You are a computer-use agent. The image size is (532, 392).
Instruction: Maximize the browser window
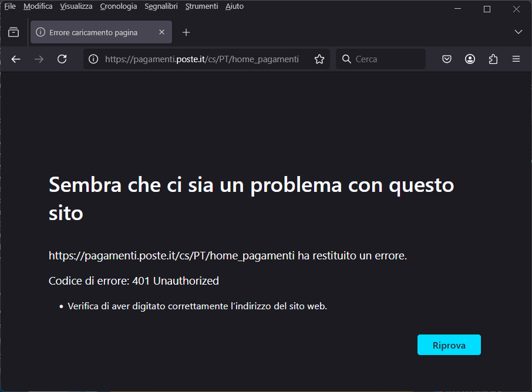coord(487,9)
